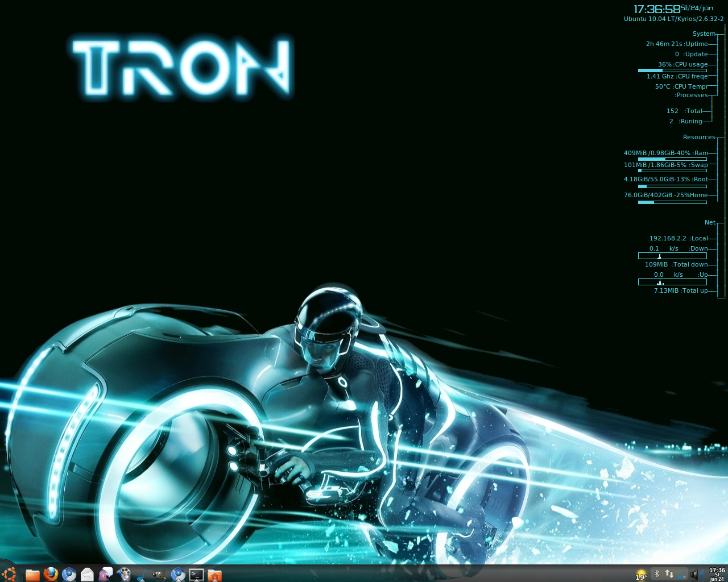The width and height of the screenshot is (728, 582).
Task: Click the '109MiB :Total down' line
Action: pyautogui.click(x=676, y=264)
